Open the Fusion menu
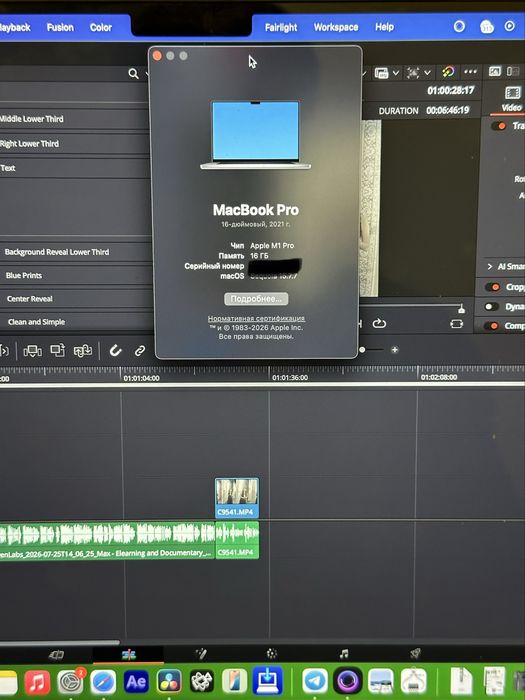This screenshot has height=700, width=525. click(x=60, y=27)
